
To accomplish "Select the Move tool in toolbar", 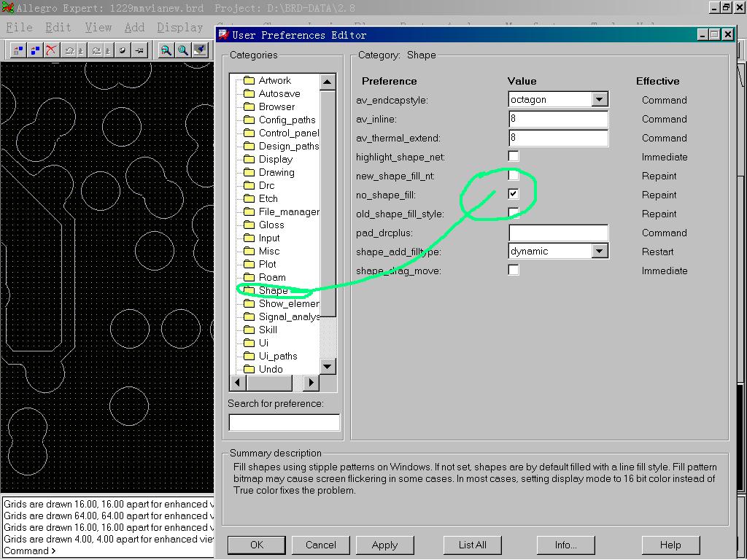I will (x=18, y=50).
